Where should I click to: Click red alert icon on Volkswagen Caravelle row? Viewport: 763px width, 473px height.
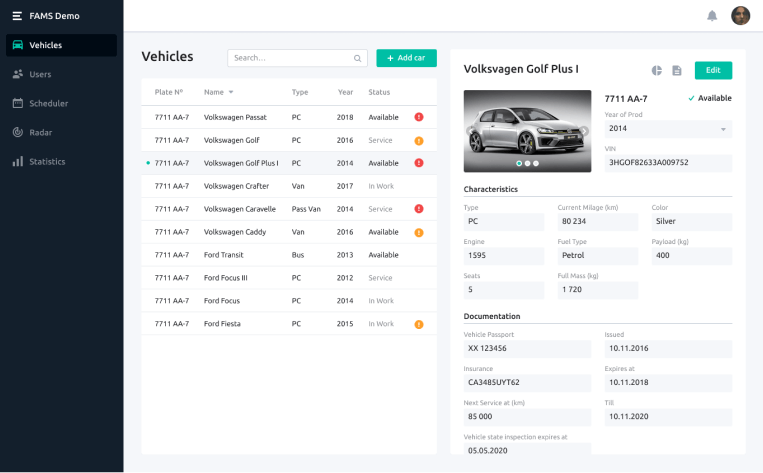coord(418,209)
